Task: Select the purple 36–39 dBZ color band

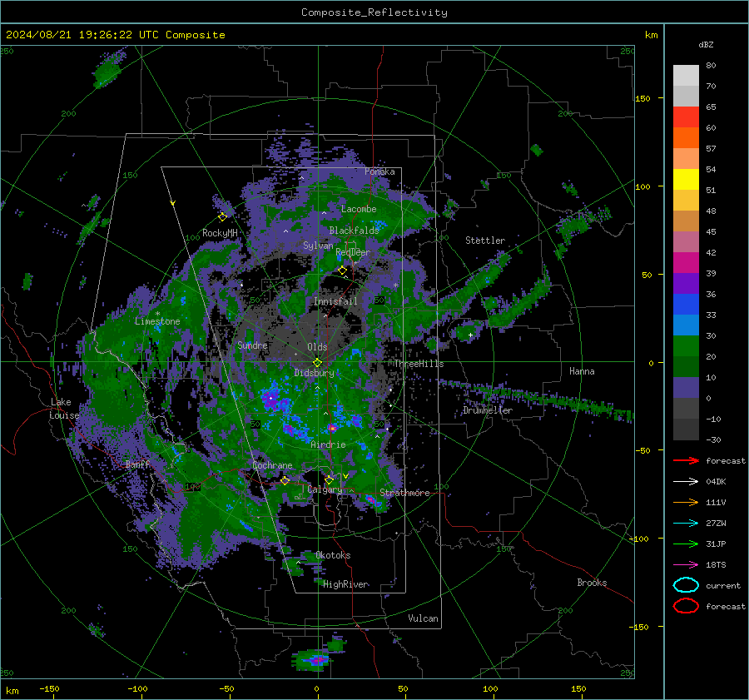Action: pyautogui.click(x=686, y=283)
